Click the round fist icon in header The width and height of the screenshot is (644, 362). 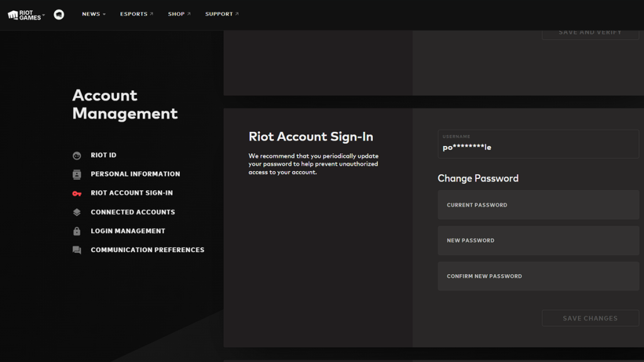59,14
